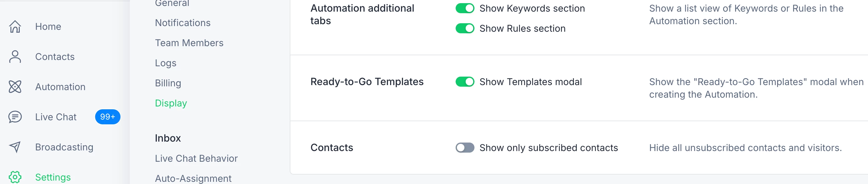Open Live Chat speech bubble icon
The width and height of the screenshot is (868, 184).
pos(15,117)
